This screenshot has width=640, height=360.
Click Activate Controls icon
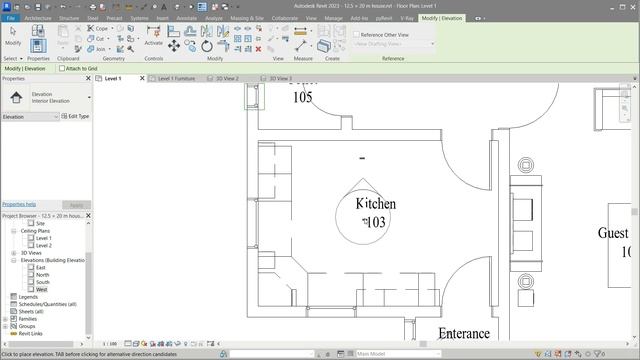coord(153,35)
